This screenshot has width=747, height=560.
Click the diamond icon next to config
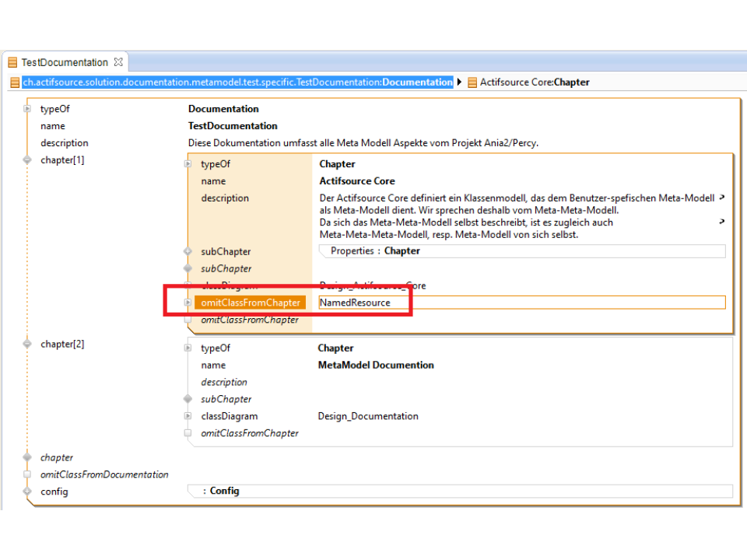[x=27, y=492]
